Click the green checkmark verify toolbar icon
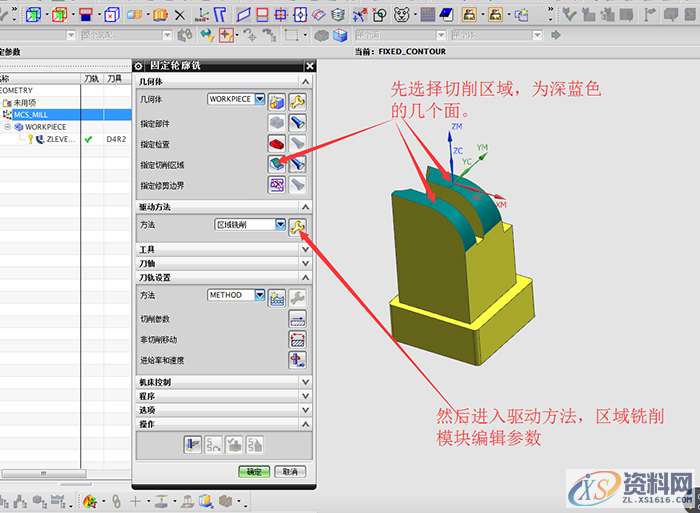Viewport: 700px width, 513px height. tap(569, 15)
